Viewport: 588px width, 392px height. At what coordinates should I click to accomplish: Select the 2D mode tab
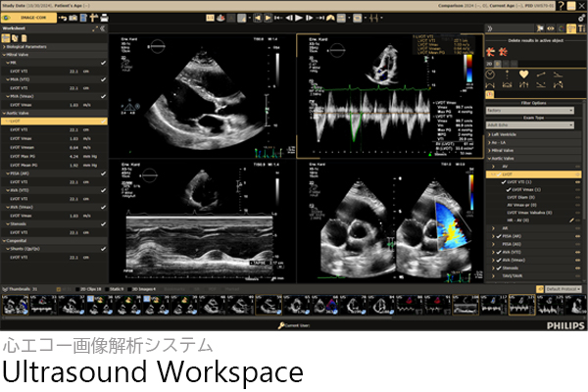click(489, 64)
